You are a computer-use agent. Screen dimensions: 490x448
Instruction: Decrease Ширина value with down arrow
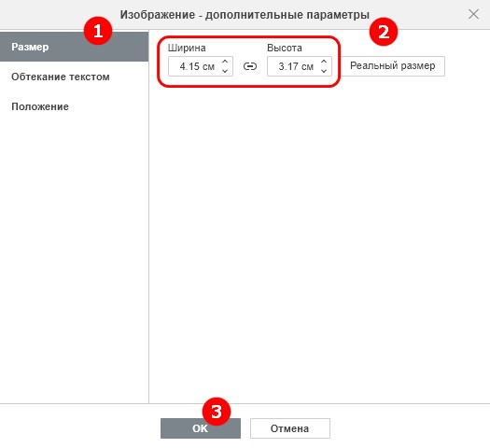click(x=225, y=71)
